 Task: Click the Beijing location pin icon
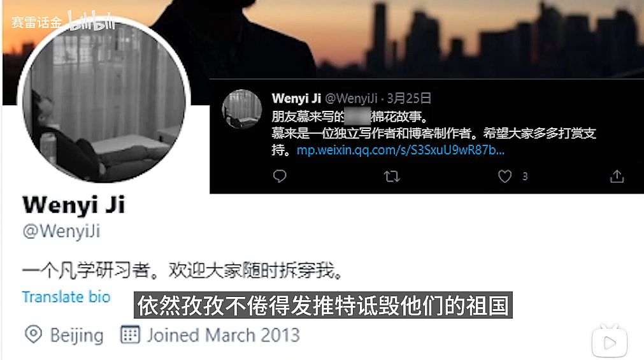click(x=33, y=334)
